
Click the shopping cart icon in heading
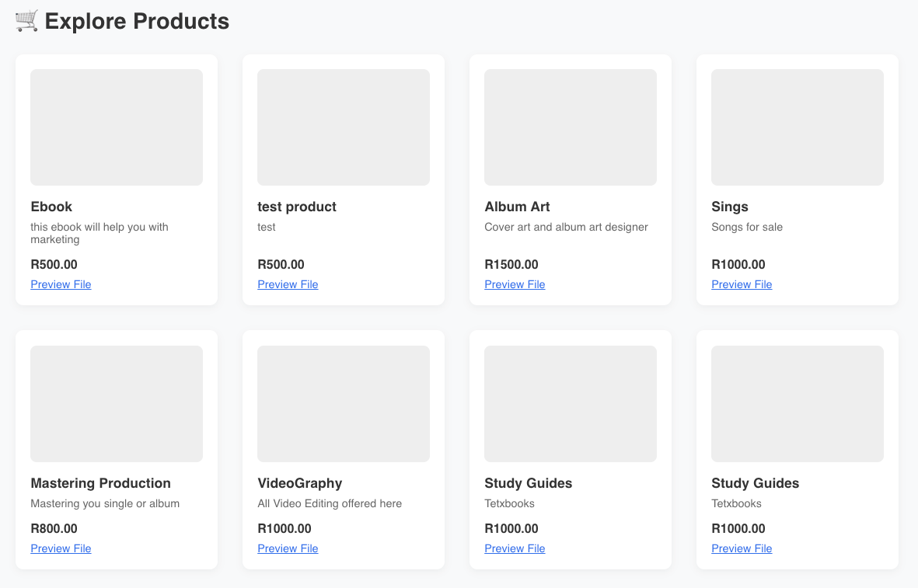click(26, 21)
